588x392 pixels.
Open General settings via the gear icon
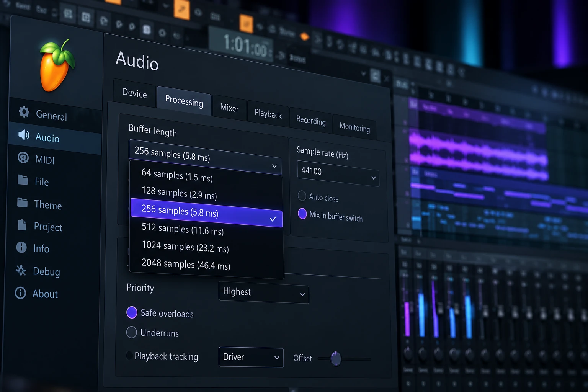(24, 112)
